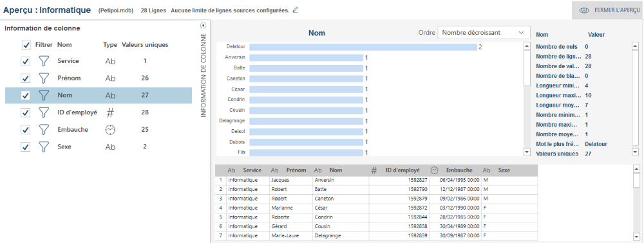Click the filter funnel for ID d'employé

44,113
